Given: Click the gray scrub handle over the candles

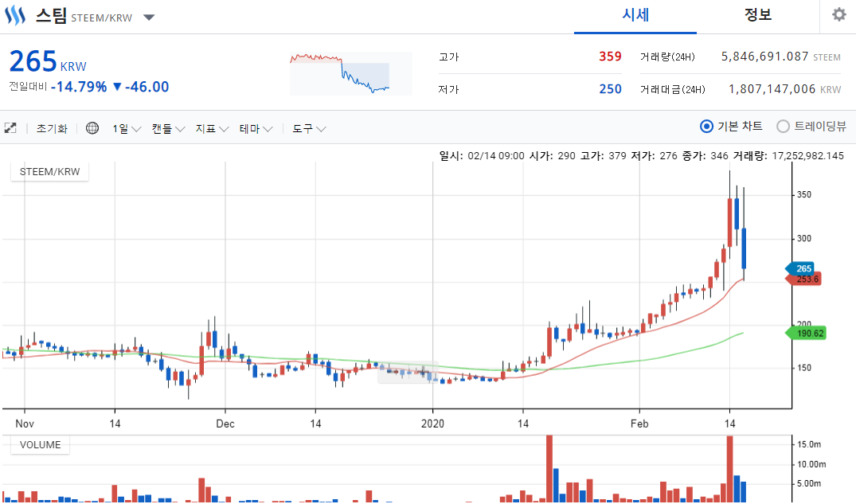Looking at the screenshot, I should [408, 373].
